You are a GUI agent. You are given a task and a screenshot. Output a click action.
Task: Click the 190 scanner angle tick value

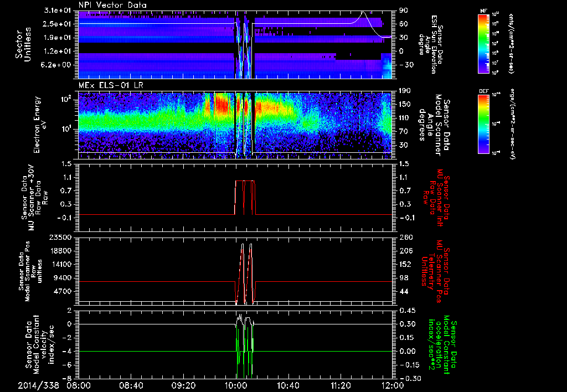[405, 91]
